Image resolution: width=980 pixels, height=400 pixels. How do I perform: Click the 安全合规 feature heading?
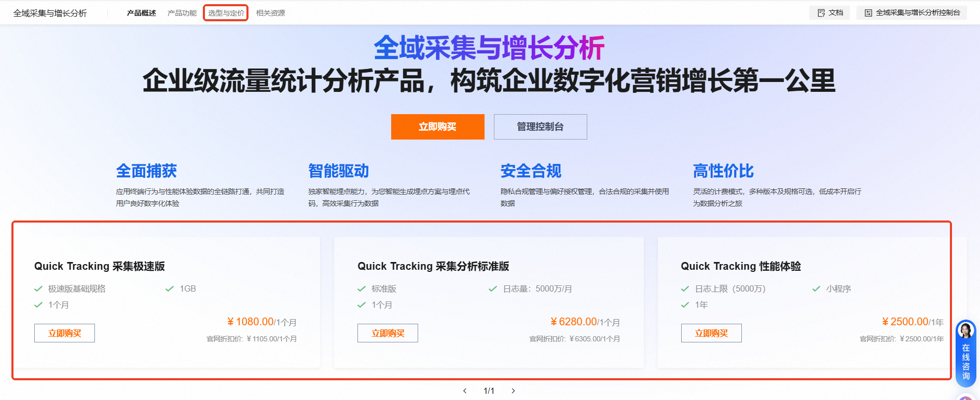(531, 171)
